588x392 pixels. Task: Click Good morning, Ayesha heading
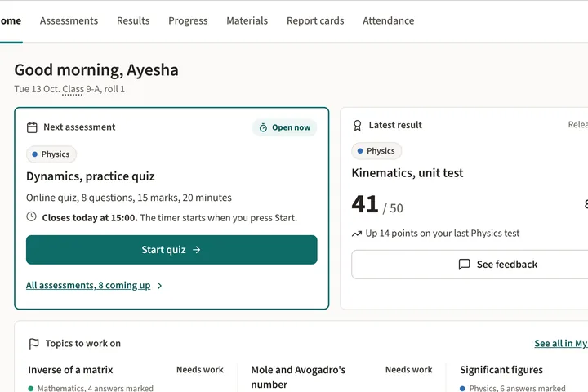point(96,70)
